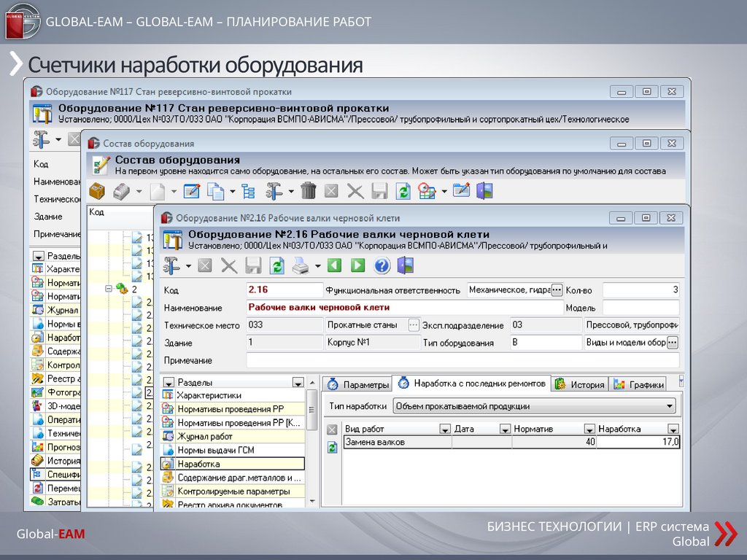Select Нормы выдачи ГСМ section

point(233,450)
